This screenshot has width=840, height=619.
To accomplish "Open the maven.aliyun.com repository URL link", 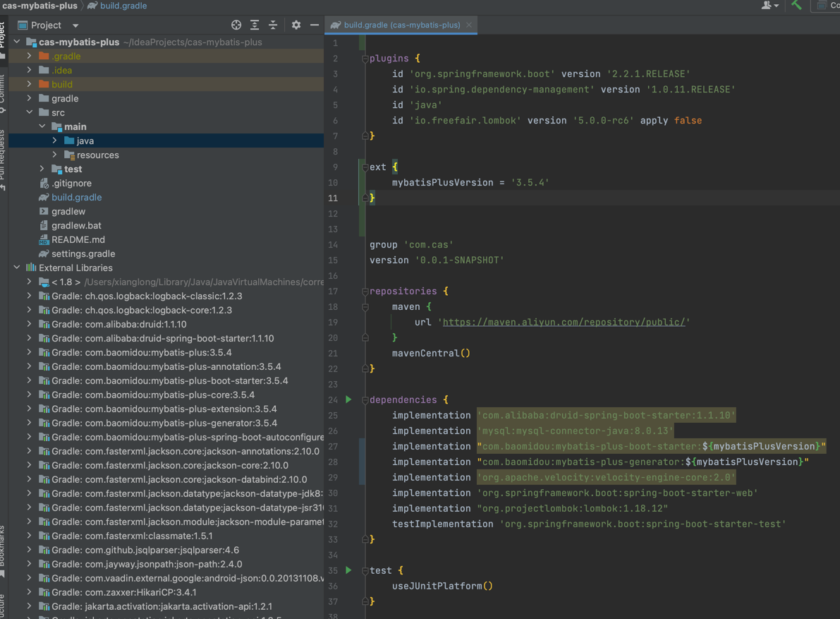I will click(564, 322).
